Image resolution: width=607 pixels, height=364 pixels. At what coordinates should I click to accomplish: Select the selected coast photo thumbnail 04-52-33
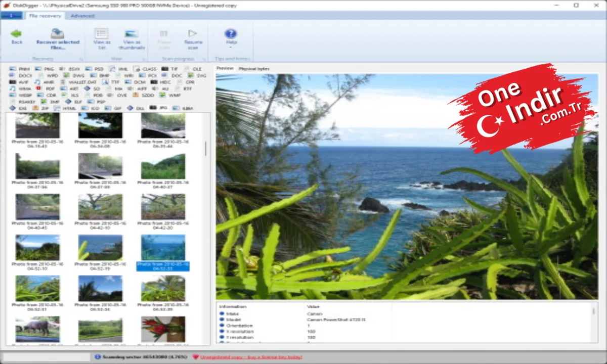(x=163, y=253)
